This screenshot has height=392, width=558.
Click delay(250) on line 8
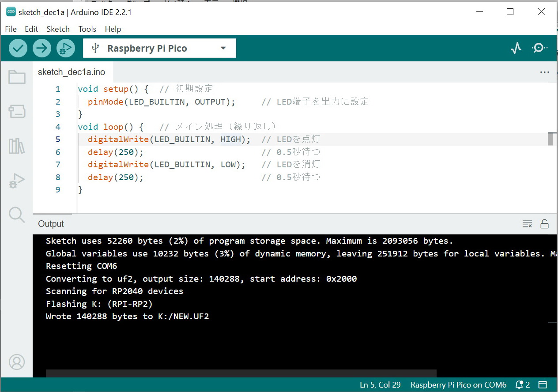click(116, 177)
